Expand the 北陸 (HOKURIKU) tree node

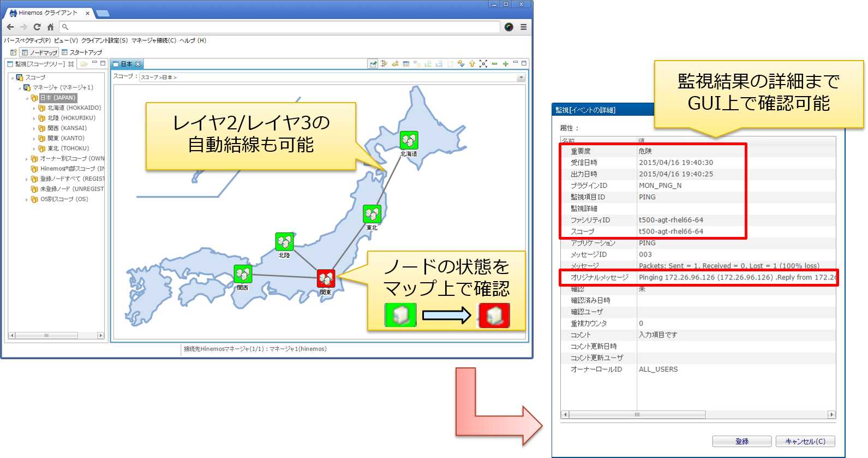point(34,118)
